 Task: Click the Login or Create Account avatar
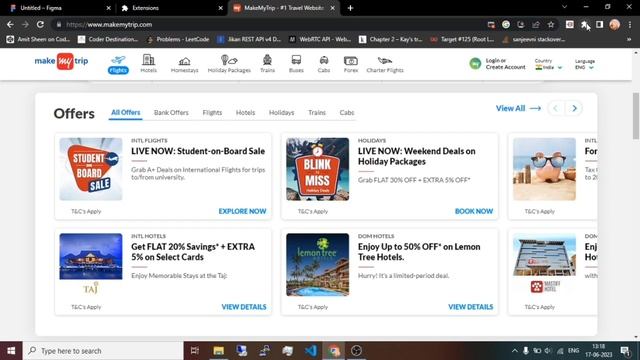click(x=475, y=64)
